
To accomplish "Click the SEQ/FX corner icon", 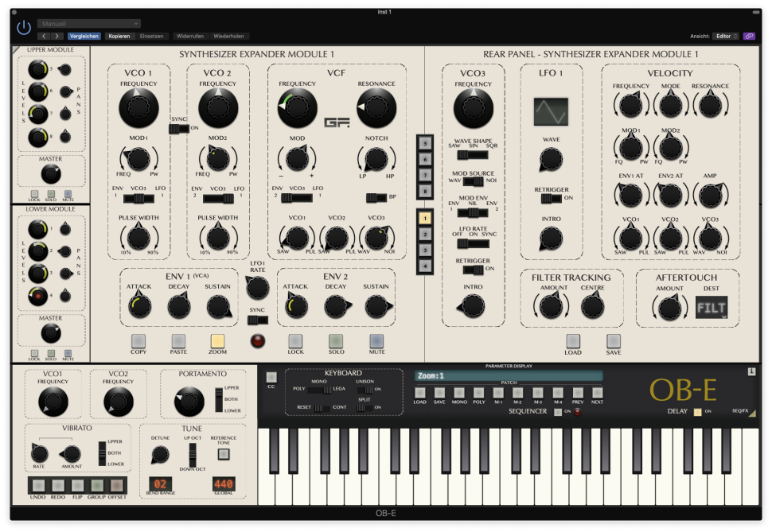I will [752, 414].
